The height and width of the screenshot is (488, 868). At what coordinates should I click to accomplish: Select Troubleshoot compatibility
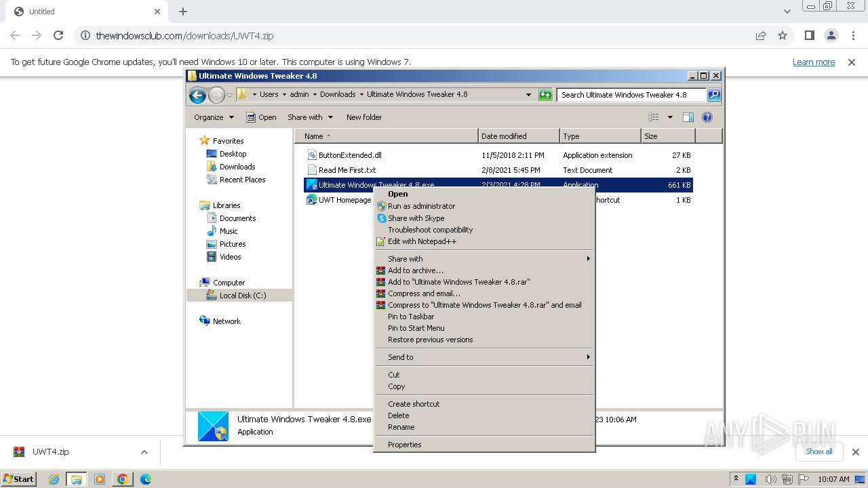pos(485,230)
